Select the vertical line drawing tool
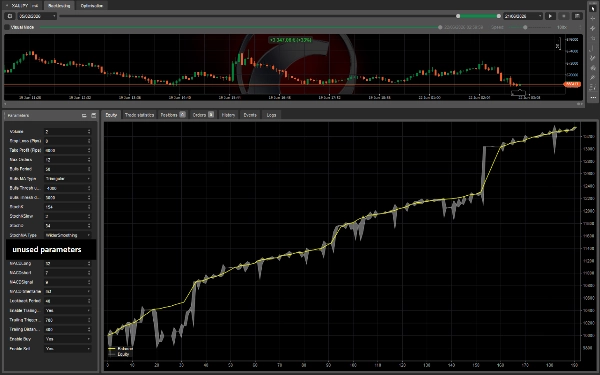Image resolution: width=600 pixels, height=375 pixels. tap(593, 48)
